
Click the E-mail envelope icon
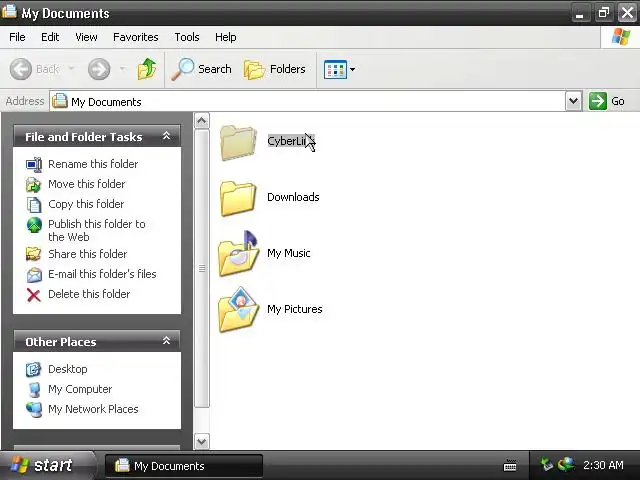point(34,275)
